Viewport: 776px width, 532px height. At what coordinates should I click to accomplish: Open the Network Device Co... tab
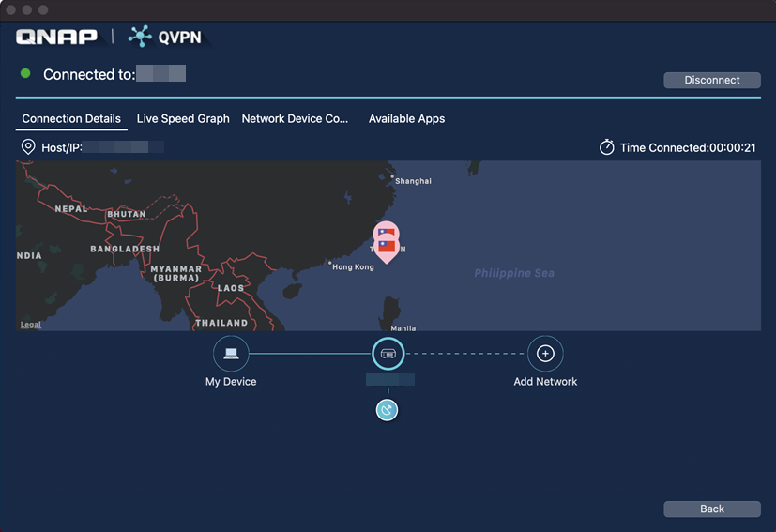295,119
